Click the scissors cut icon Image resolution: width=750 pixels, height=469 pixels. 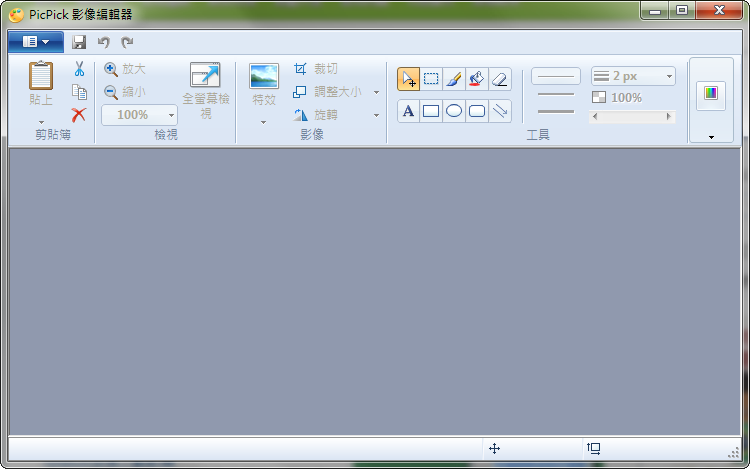[x=79, y=69]
